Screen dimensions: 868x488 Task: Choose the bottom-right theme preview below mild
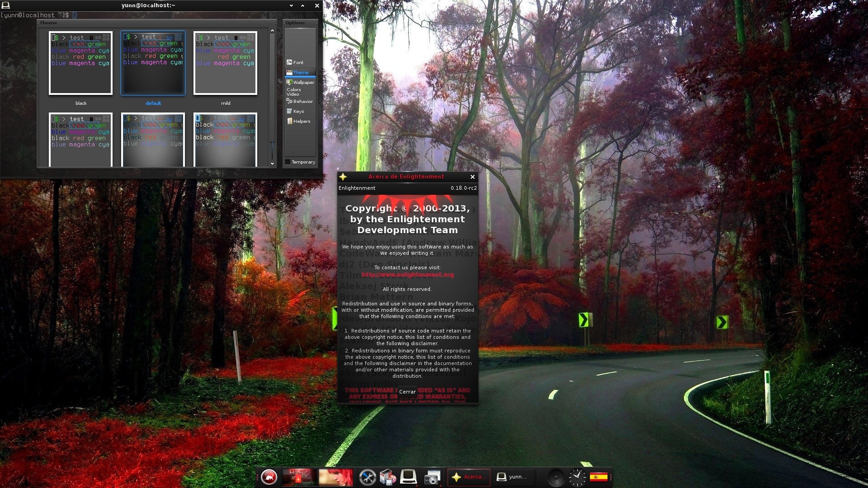(225, 140)
